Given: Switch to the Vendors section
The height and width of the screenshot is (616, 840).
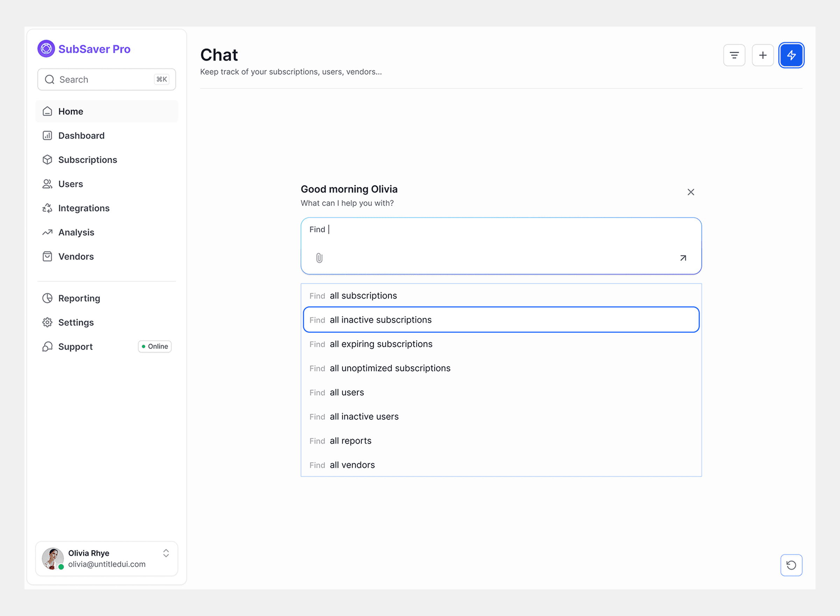Looking at the screenshot, I should click(76, 257).
